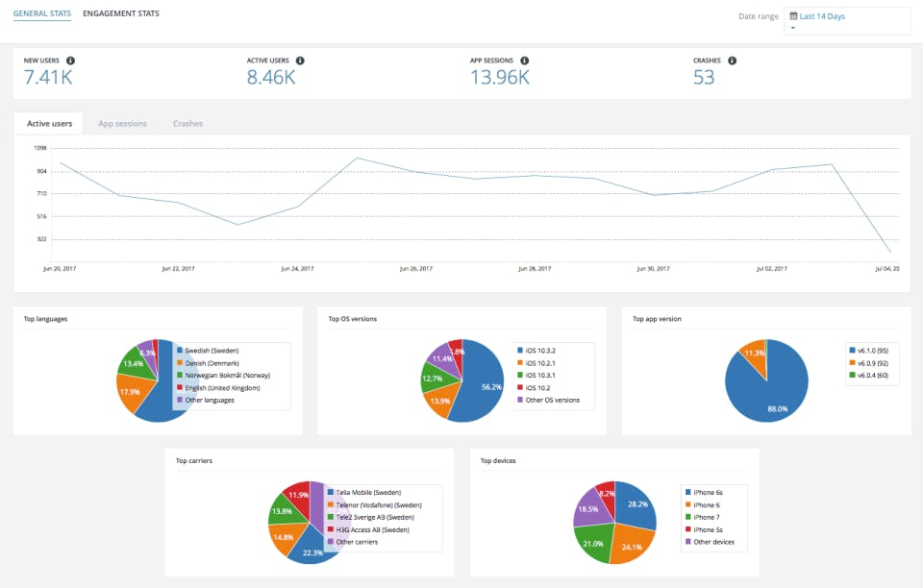Click the info icon beside Active Users
The image size is (923, 588).
[x=300, y=61]
